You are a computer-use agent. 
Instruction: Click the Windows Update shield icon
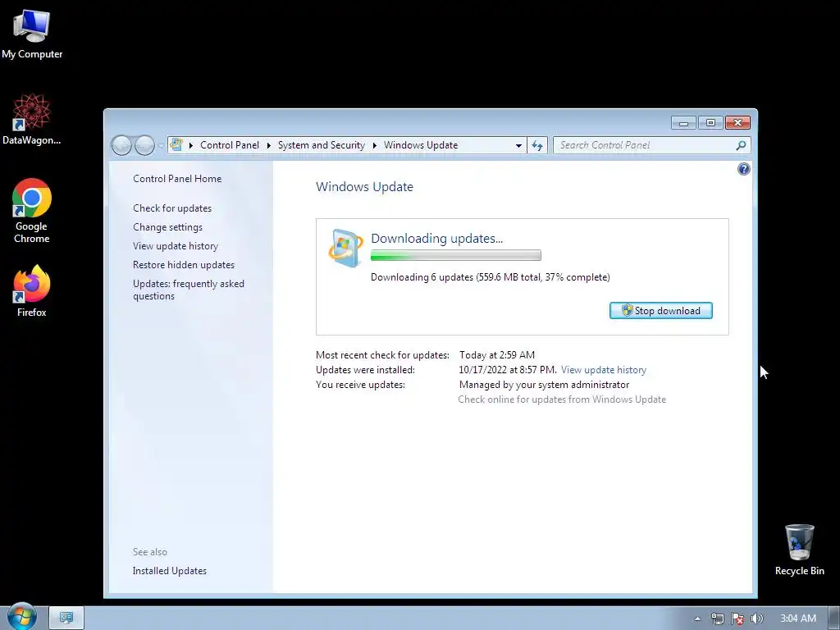click(345, 248)
